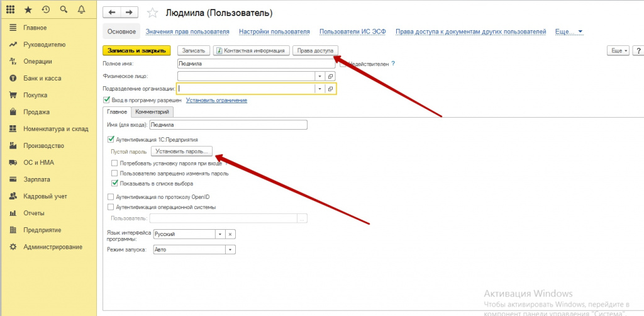Open Права доступа к документам других пользователей

(x=470, y=31)
